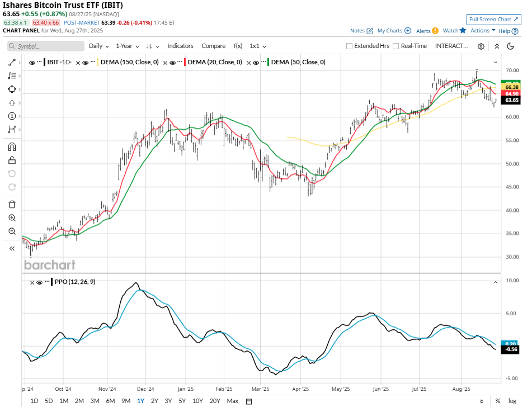532x407 pixels.
Task: Expand bottom options with double down chevron
Action: (x=482, y=401)
